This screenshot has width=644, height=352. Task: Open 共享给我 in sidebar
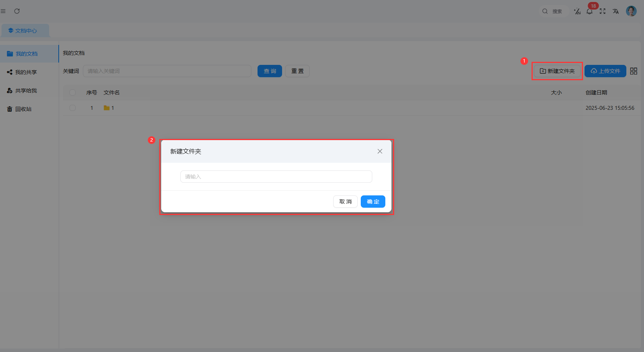[29, 91]
